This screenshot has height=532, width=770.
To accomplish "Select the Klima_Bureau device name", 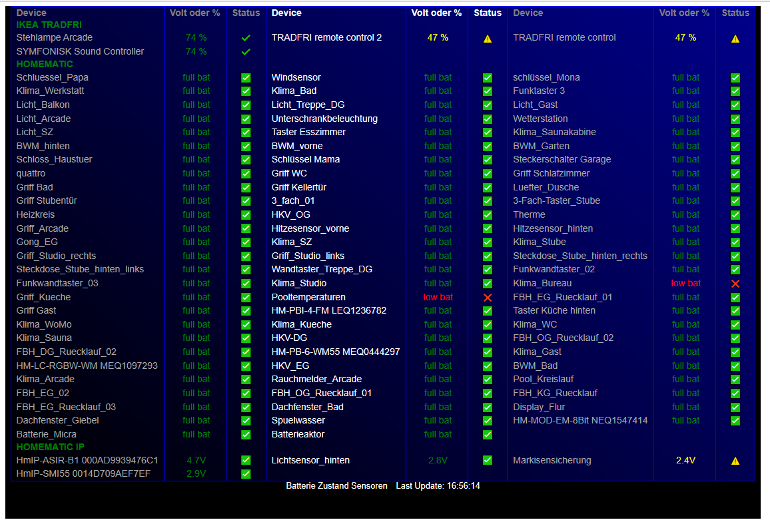I will (x=542, y=283).
